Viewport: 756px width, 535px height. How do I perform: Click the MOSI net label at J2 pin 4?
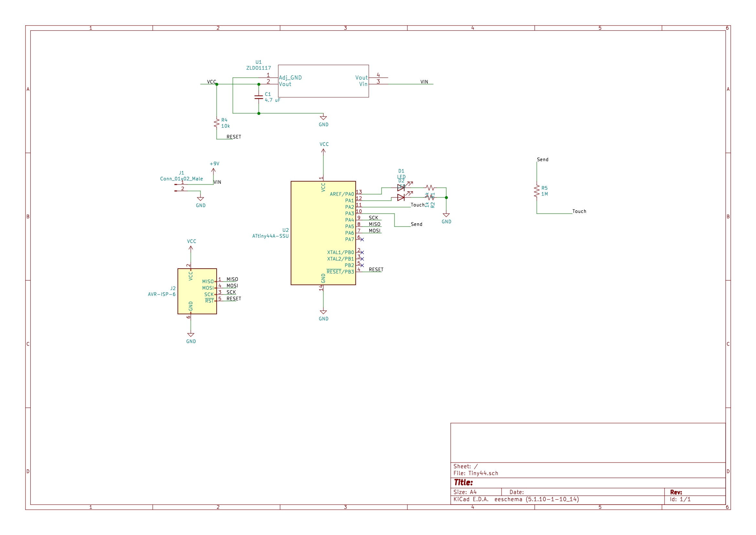(232, 286)
